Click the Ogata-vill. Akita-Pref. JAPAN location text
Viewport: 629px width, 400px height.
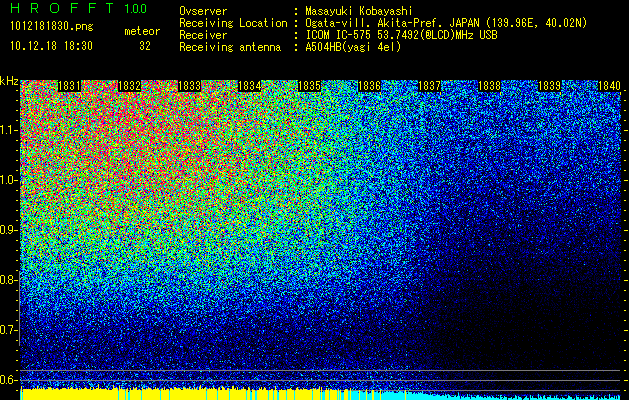click(446, 23)
